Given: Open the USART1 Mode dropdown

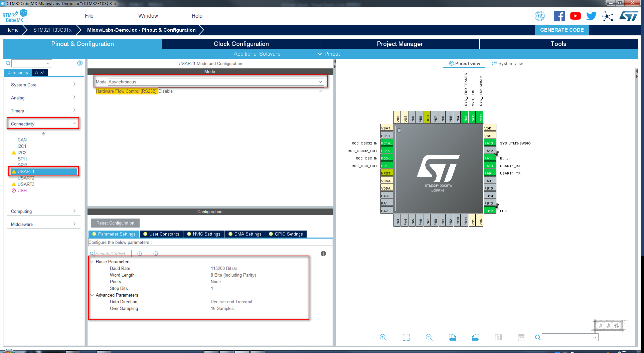Looking at the screenshot, I should coord(216,82).
